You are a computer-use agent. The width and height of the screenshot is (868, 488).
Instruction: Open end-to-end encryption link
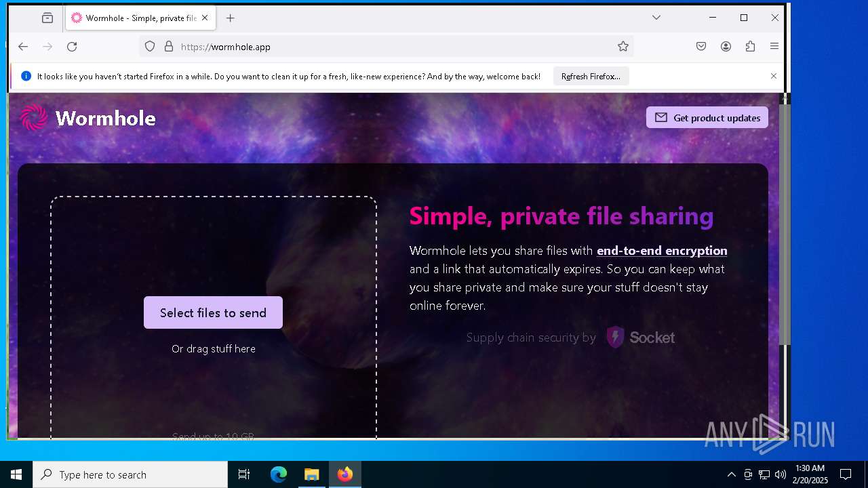point(662,251)
